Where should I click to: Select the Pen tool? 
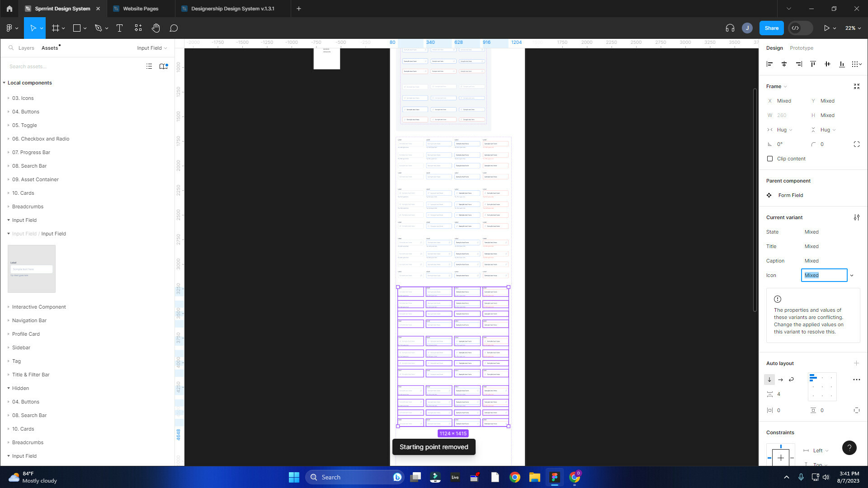(x=99, y=28)
